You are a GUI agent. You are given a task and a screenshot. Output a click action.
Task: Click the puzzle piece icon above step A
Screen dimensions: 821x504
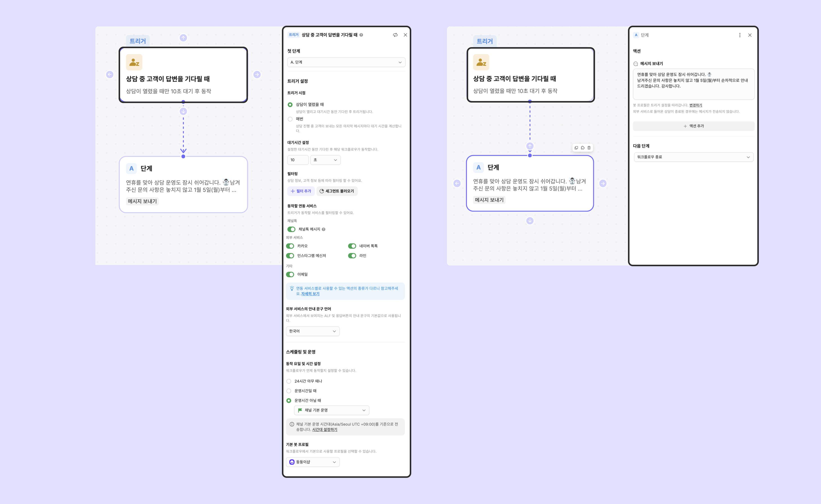[583, 148]
